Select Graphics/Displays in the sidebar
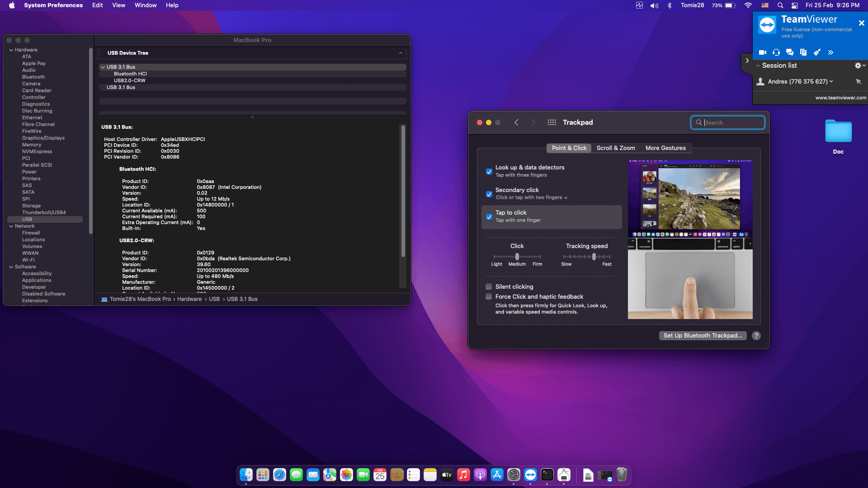The width and height of the screenshot is (868, 488). [x=43, y=138]
